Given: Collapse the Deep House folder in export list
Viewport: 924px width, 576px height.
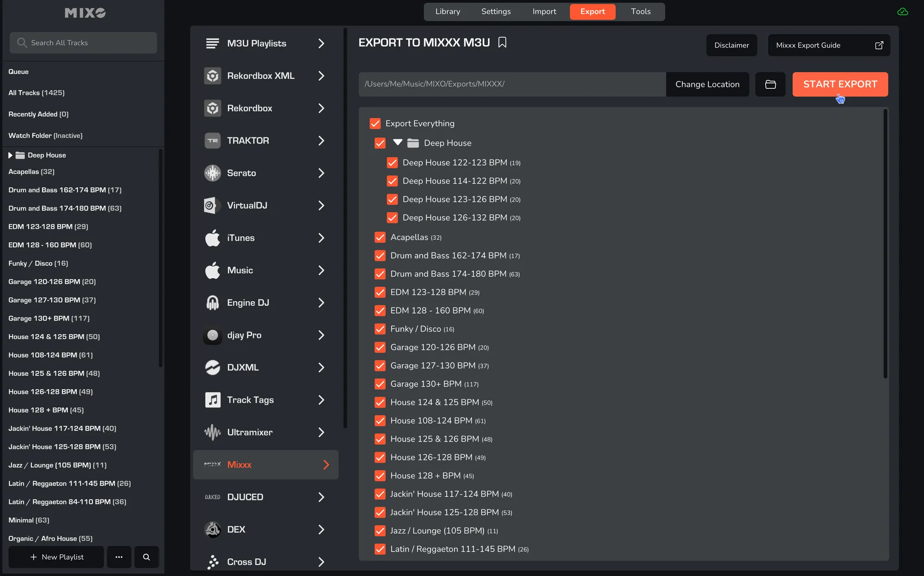Looking at the screenshot, I should click(397, 142).
